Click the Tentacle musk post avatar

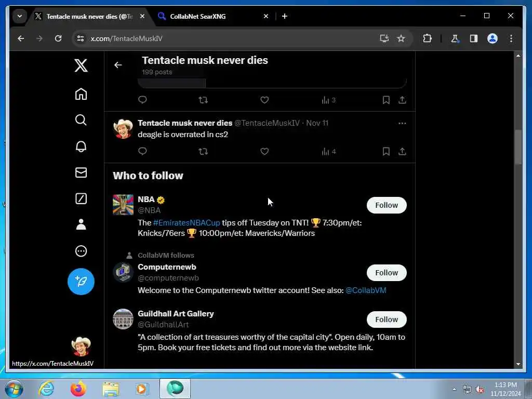[x=123, y=129]
